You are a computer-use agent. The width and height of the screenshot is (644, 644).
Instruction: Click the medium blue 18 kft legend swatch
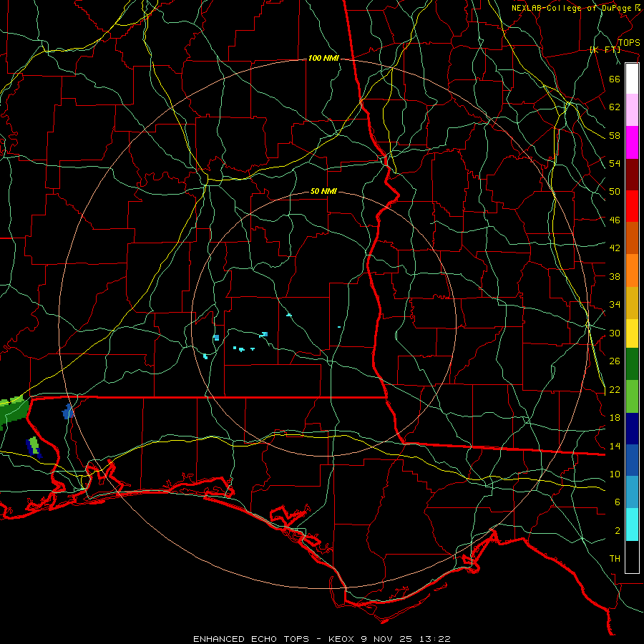pyautogui.click(x=632, y=460)
